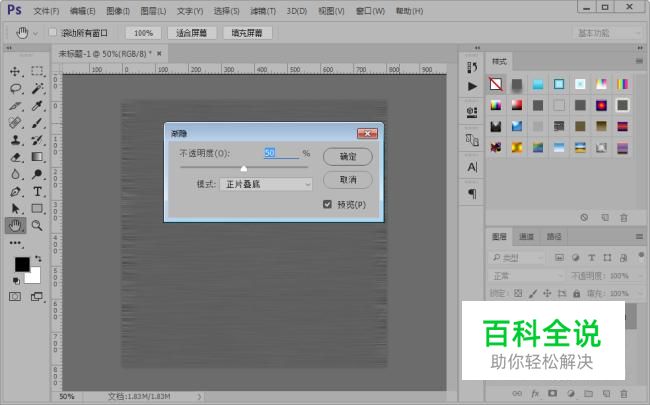The width and height of the screenshot is (650, 405).
Task: Click the 取消 button in Fade dialog
Action: click(347, 180)
